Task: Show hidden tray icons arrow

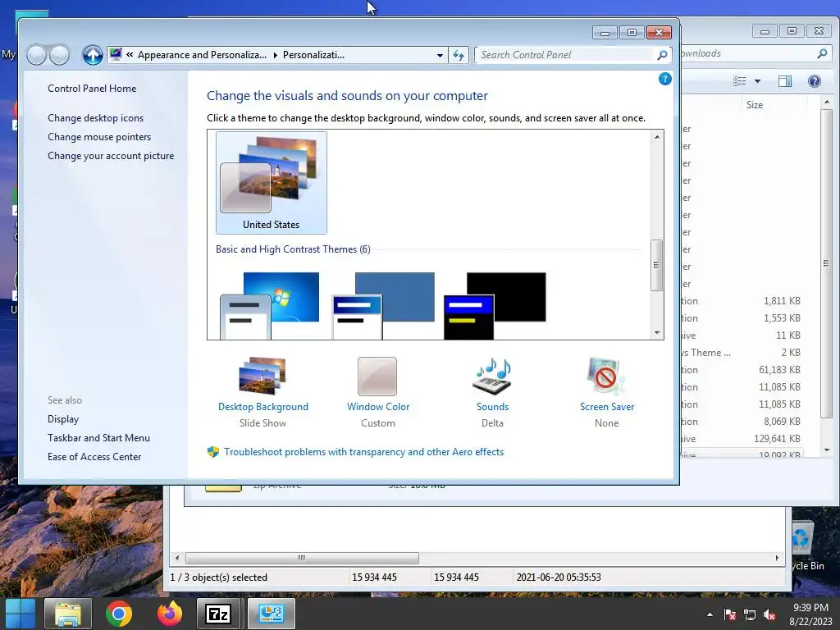Action: [710, 614]
